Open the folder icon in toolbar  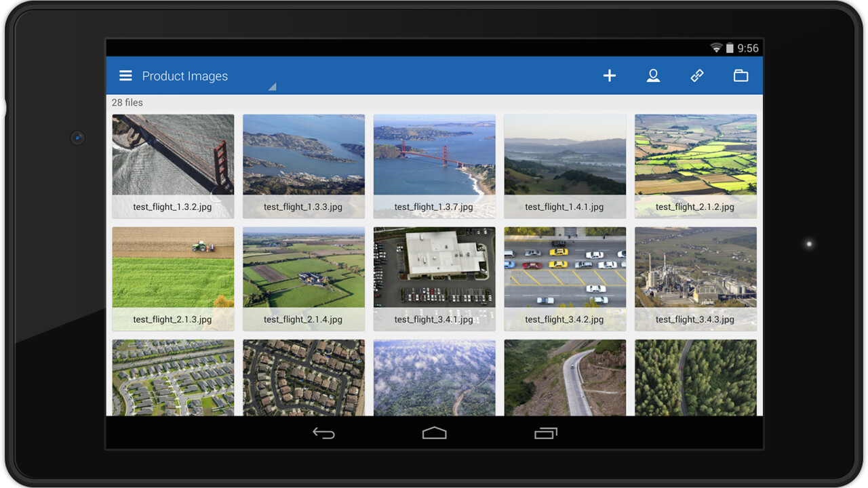tap(741, 76)
